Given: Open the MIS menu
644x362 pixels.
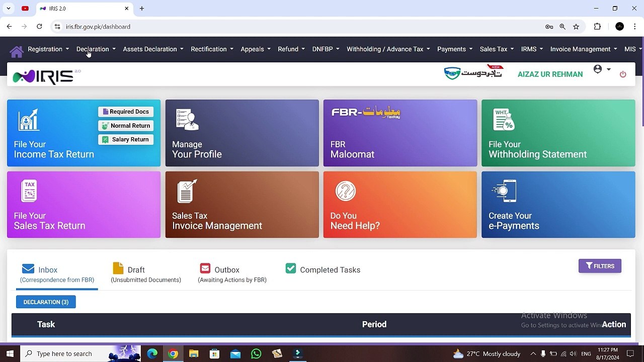Looking at the screenshot, I should point(633,49).
